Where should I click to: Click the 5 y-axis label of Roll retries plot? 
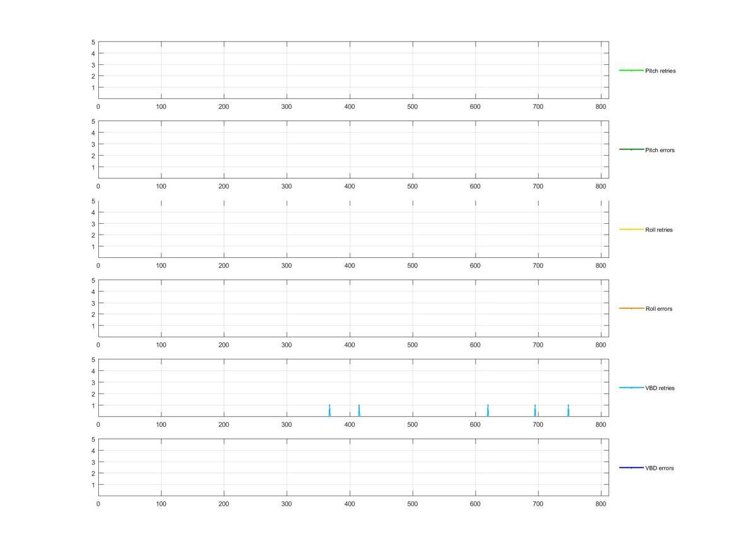pyautogui.click(x=93, y=201)
